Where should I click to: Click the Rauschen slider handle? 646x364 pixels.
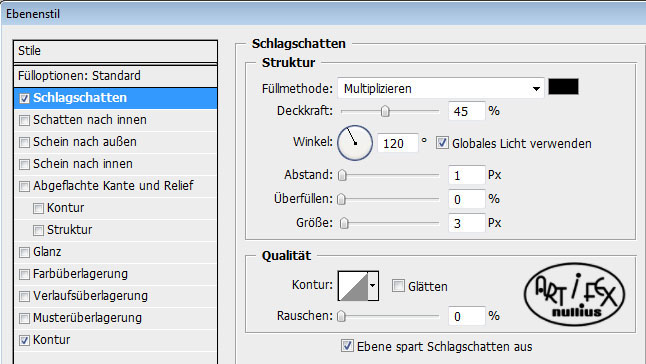341,316
